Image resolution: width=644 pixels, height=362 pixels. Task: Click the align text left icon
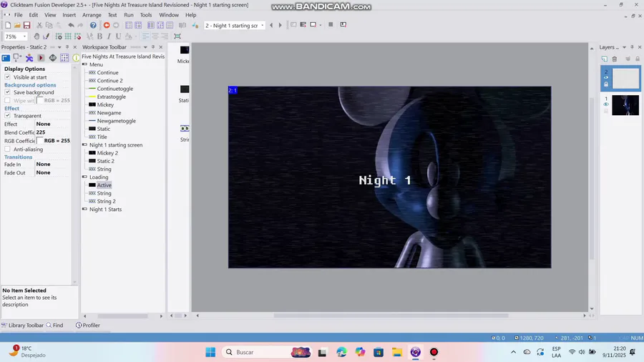145,36
